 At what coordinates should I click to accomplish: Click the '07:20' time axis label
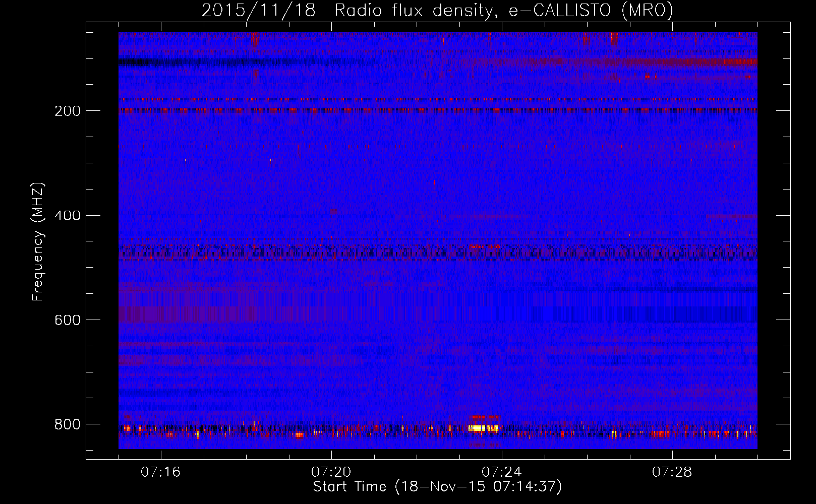pyautogui.click(x=331, y=472)
